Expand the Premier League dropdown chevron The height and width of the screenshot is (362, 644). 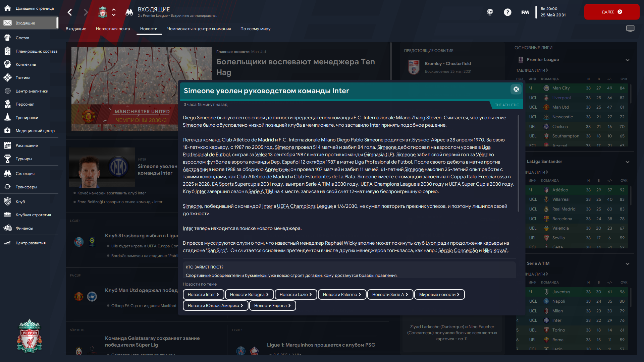627,60
